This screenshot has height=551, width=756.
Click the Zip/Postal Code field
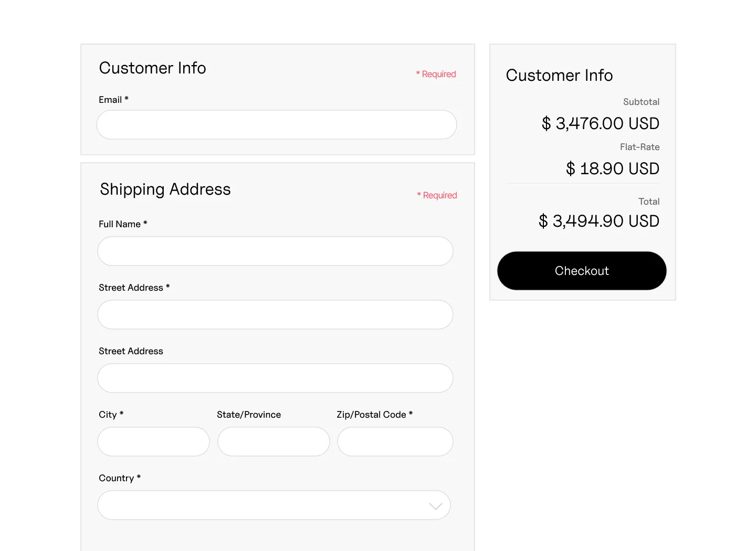coord(395,441)
